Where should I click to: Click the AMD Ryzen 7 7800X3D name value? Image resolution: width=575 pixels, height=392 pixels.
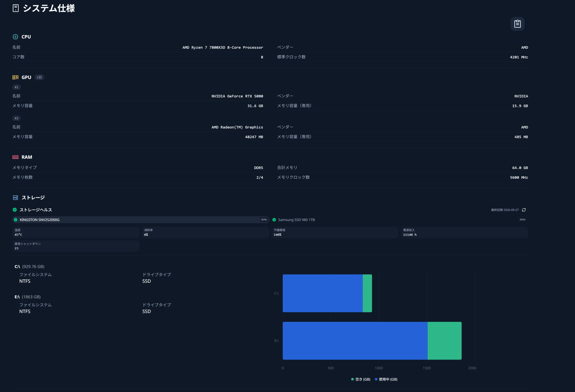(x=223, y=47)
